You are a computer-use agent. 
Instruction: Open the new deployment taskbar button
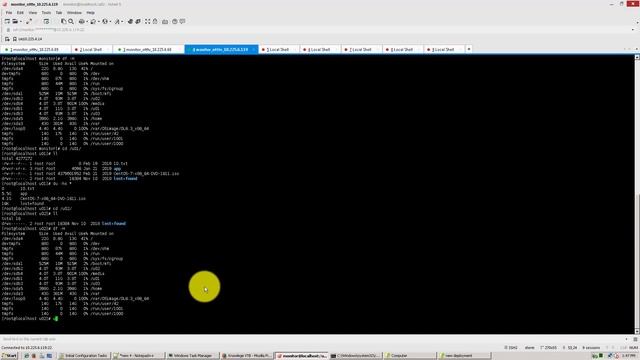point(463,356)
